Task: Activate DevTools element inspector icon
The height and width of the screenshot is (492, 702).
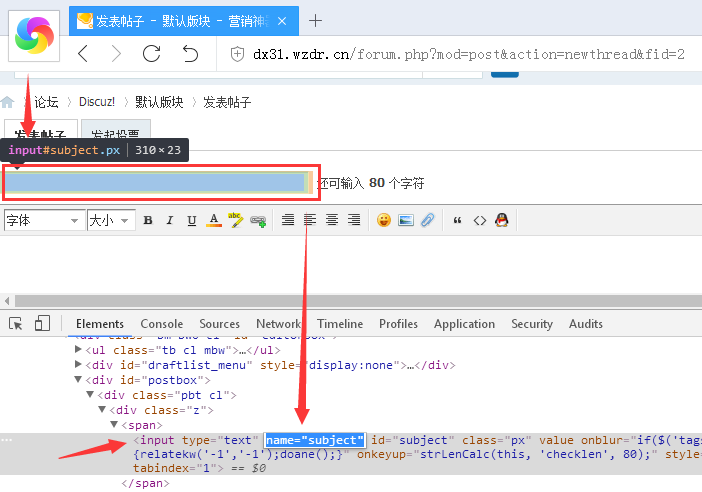Action: 16,323
